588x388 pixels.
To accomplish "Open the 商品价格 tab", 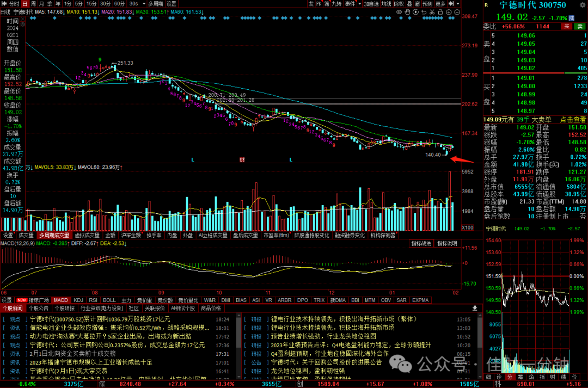I will point(211,309).
